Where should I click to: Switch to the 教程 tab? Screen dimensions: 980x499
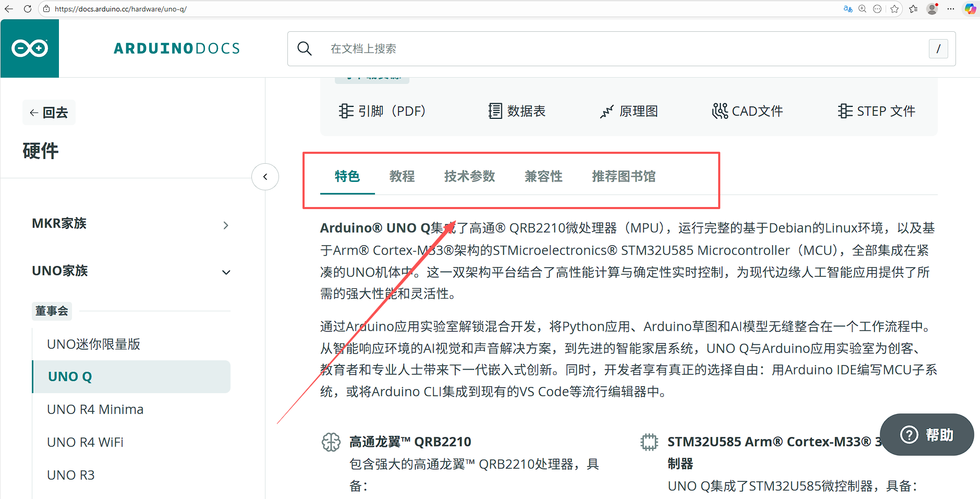(x=402, y=177)
